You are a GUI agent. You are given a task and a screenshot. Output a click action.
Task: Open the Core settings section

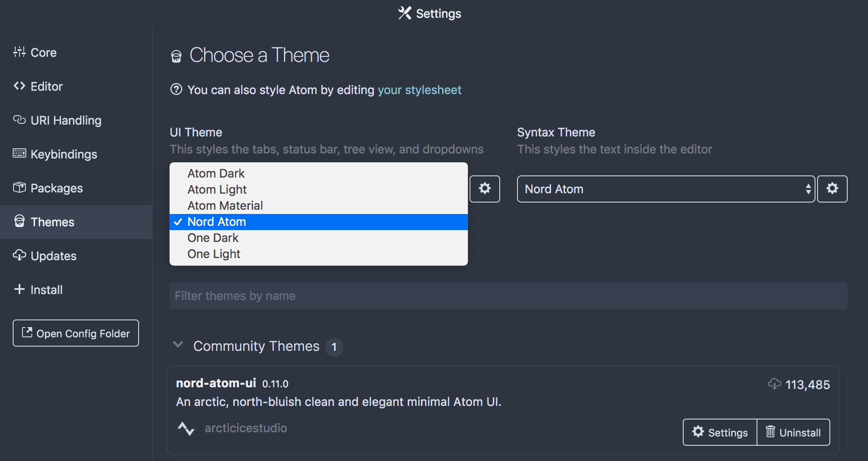pos(76,53)
